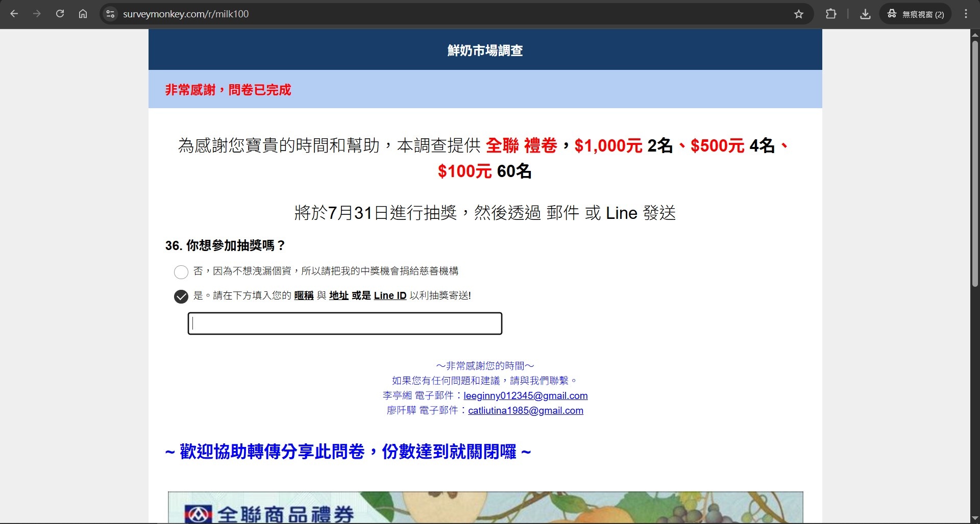Click the 如果您有任何問題和建議 contact line
This screenshot has height=524, width=980.
[x=485, y=380]
